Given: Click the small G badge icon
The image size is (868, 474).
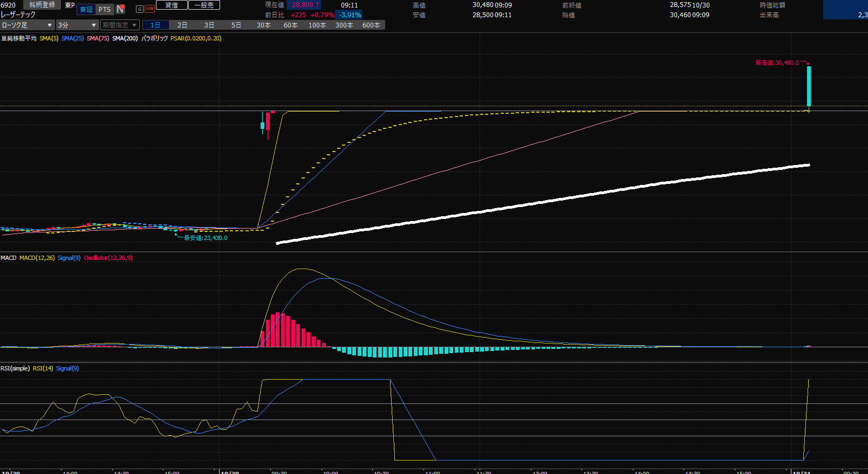Looking at the screenshot, I should tap(139, 9).
